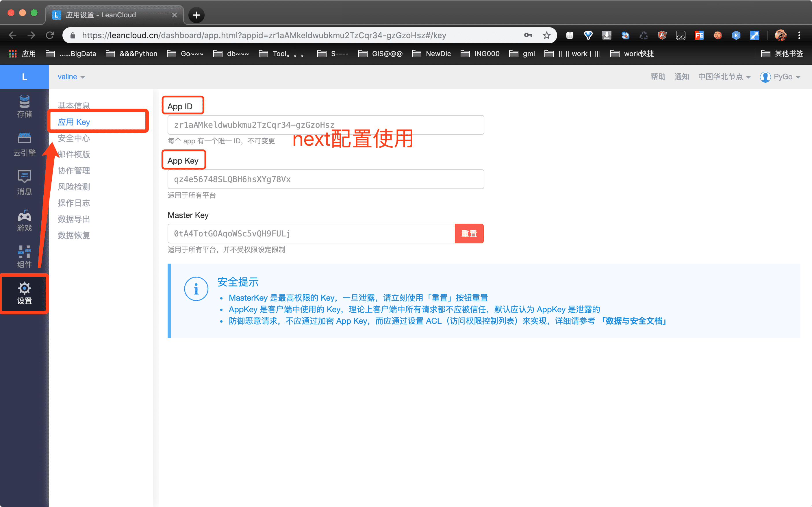Go to 数据导出 menu entry

pyautogui.click(x=74, y=219)
